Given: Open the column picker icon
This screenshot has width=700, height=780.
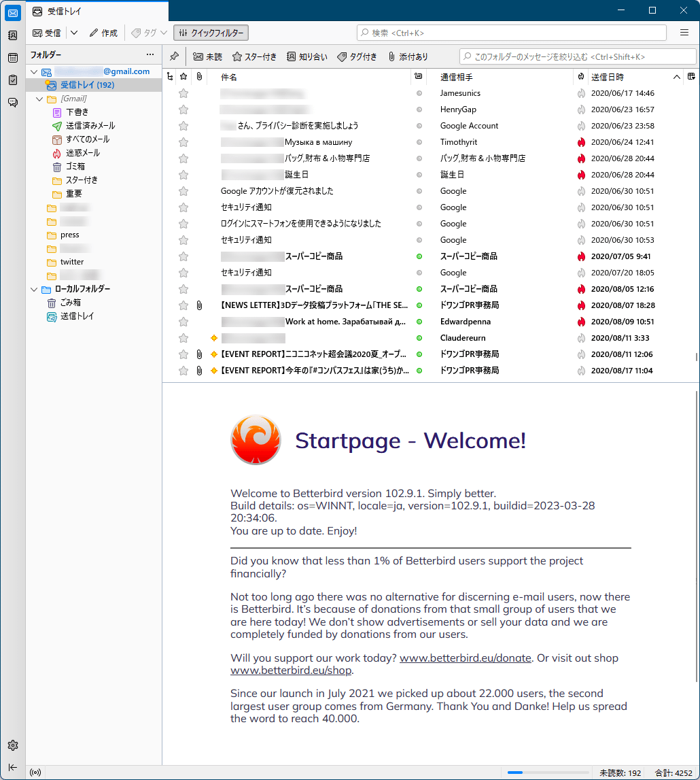Looking at the screenshot, I should point(691,77).
